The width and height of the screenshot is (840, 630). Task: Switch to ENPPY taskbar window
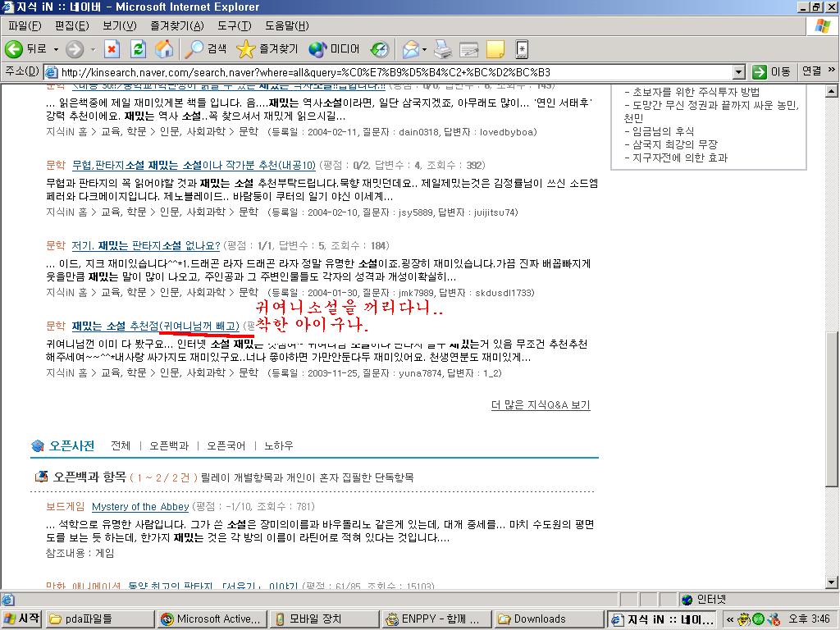[436, 619]
